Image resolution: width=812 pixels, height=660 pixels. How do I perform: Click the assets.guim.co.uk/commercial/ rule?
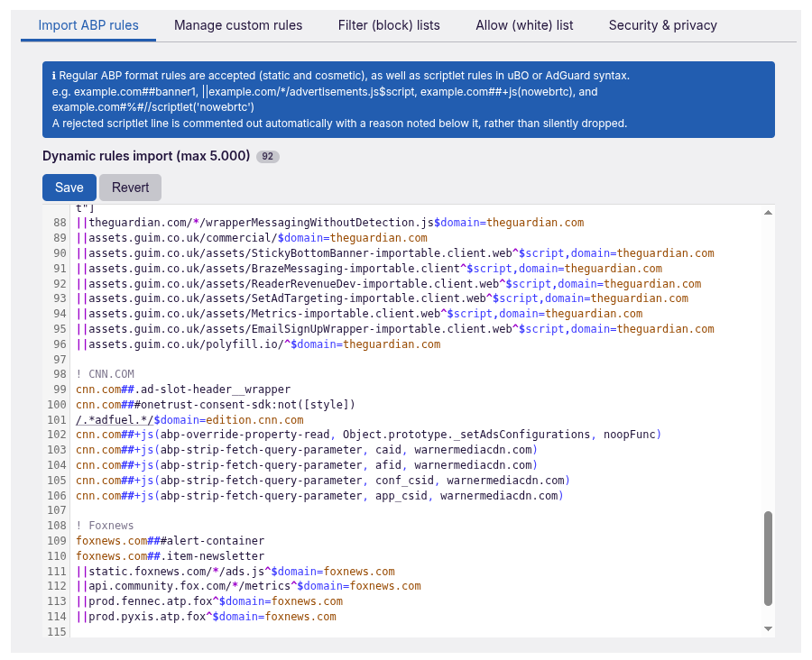(x=252, y=238)
